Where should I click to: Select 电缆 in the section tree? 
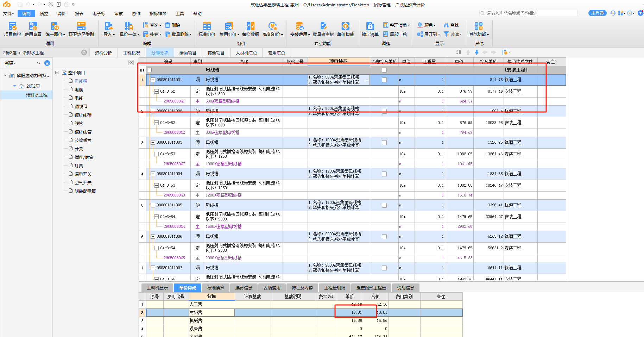click(79, 89)
